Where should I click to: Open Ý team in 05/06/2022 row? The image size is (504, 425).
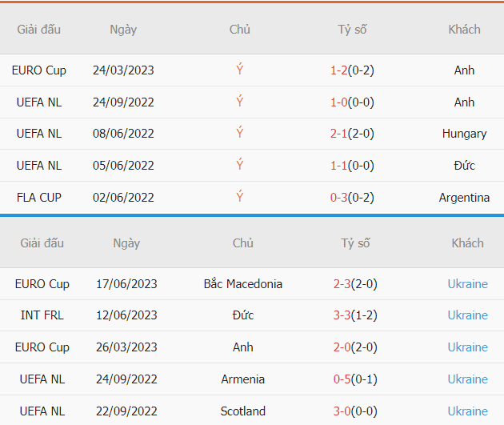[x=240, y=165]
